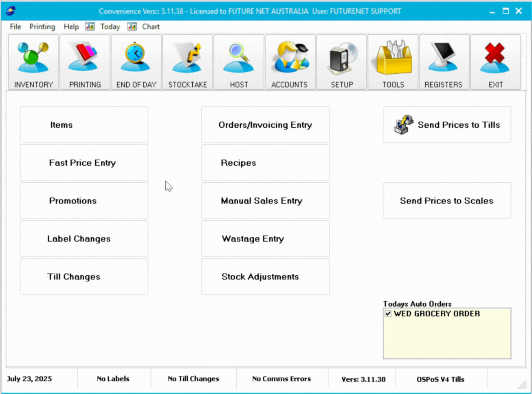Click the July 23, 2025 status date
This screenshot has height=394, width=532.
[29, 379]
